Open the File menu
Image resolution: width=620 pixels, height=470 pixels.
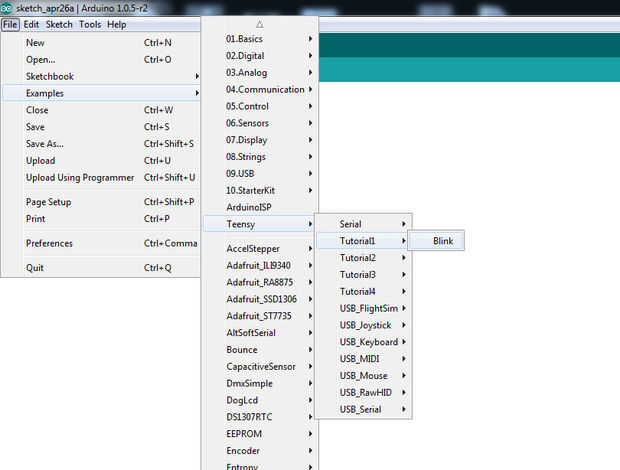pyautogui.click(x=10, y=25)
